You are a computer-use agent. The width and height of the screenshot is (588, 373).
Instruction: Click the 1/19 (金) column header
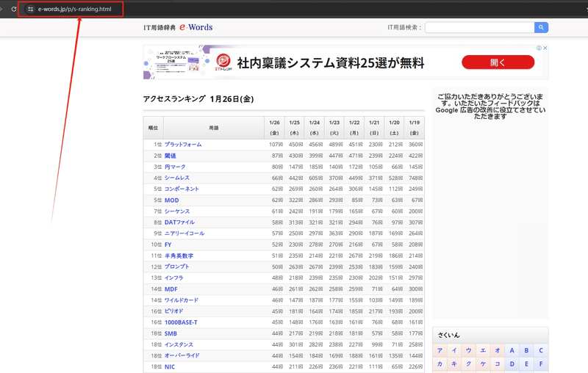[x=415, y=128]
